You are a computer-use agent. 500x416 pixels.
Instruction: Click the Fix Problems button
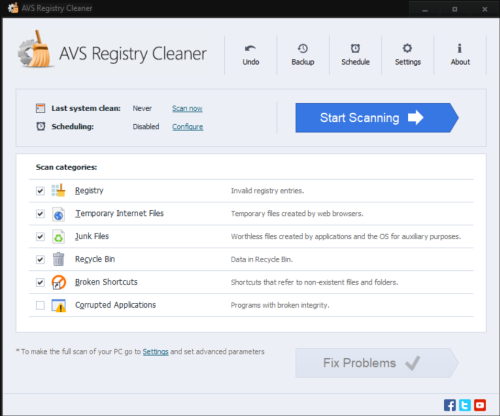pos(377,363)
